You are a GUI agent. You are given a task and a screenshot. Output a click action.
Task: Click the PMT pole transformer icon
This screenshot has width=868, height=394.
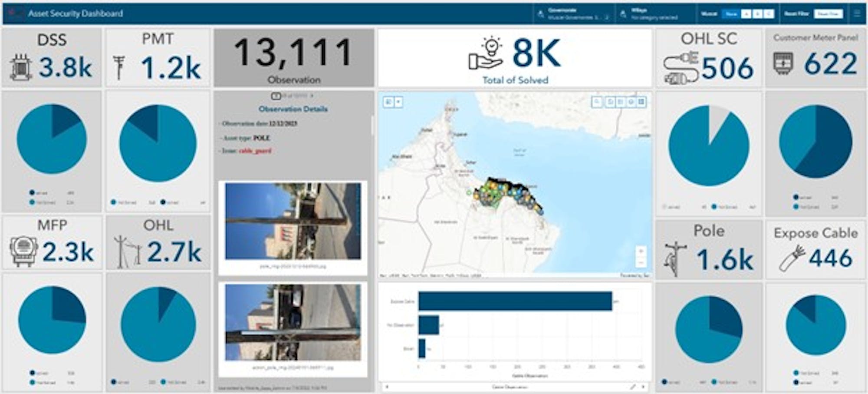click(118, 68)
